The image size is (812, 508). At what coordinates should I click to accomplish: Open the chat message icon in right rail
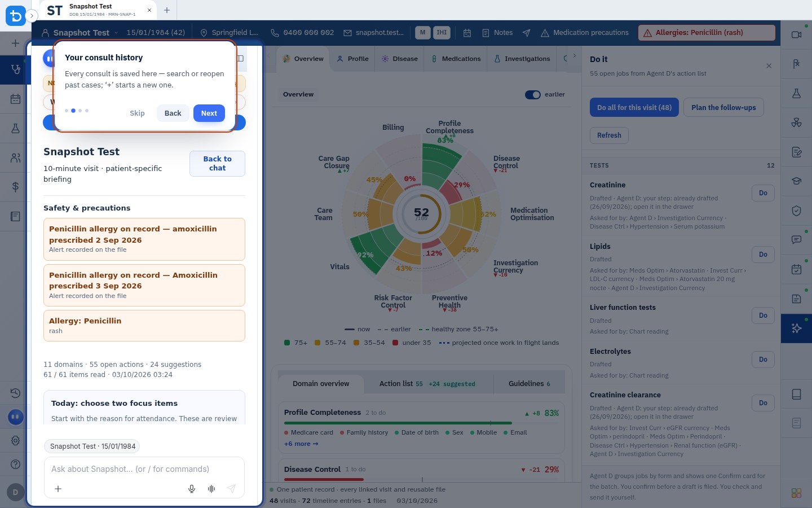796,240
